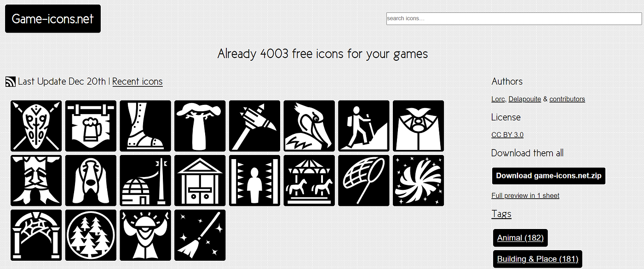Filter by the Animal (182) tag
The height and width of the screenshot is (269, 644).
(520, 238)
